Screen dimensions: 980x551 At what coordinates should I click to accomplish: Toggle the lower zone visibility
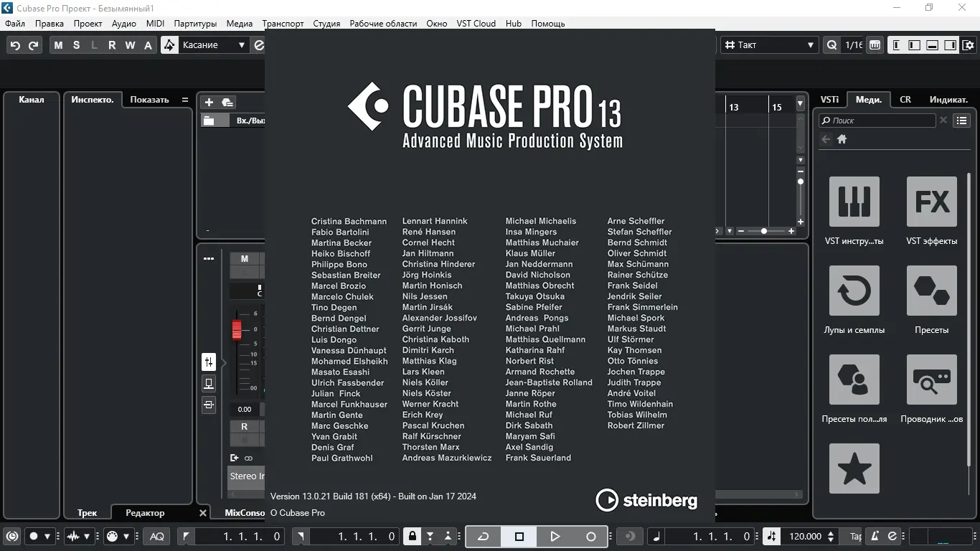[932, 45]
